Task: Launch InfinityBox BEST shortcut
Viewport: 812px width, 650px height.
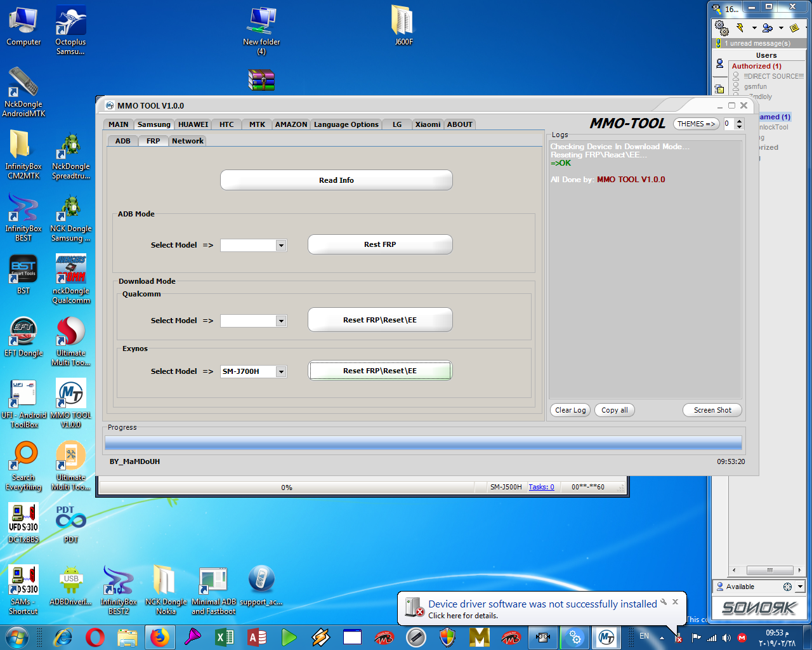Action: [23, 216]
